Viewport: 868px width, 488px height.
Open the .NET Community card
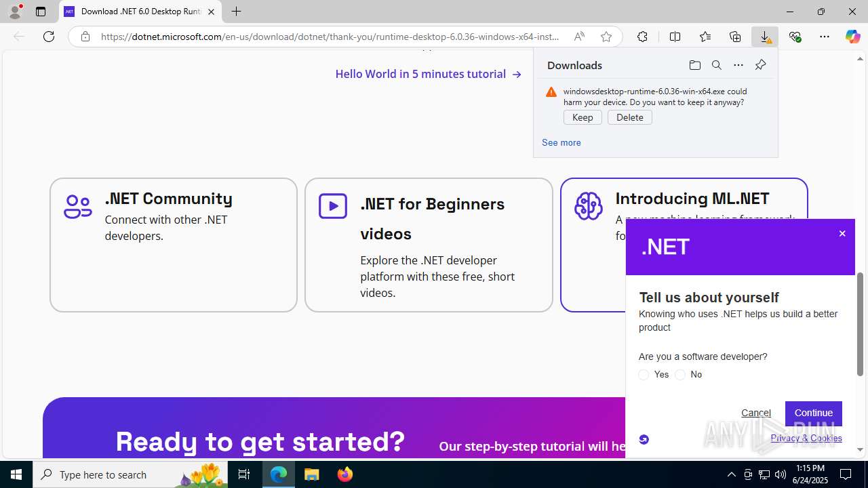coord(174,245)
